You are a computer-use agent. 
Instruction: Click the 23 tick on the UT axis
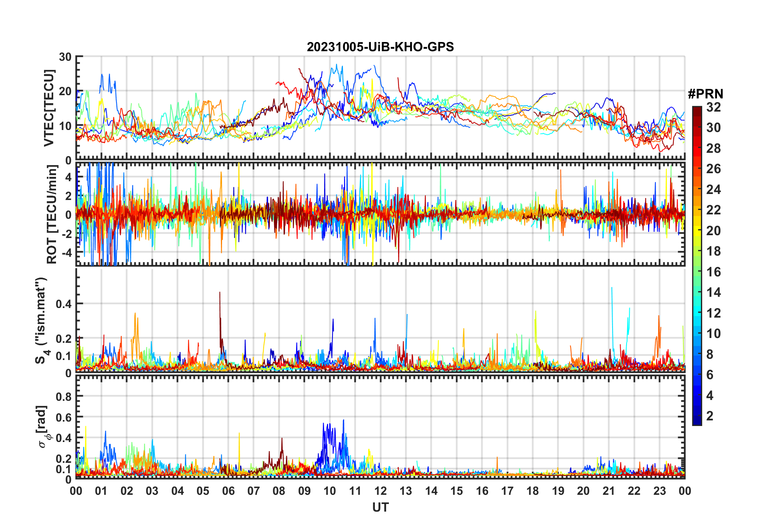coord(659,491)
